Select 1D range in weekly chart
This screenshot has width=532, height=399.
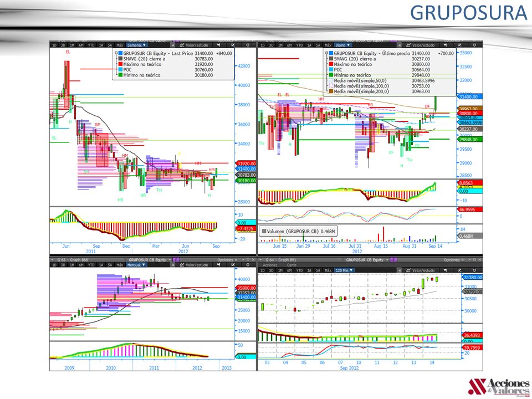(54, 45)
